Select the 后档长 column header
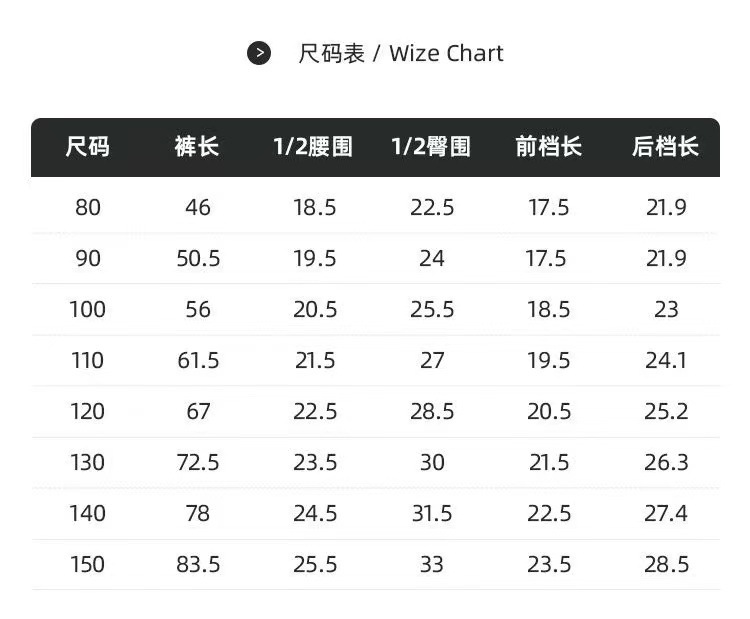The width and height of the screenshot is (750, 619). coord(665,147)
